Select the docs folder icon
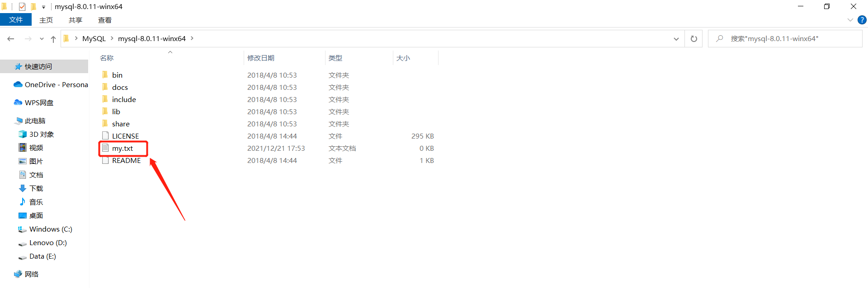This screenshot has width=868, height=288. click(x=105, y=87)
